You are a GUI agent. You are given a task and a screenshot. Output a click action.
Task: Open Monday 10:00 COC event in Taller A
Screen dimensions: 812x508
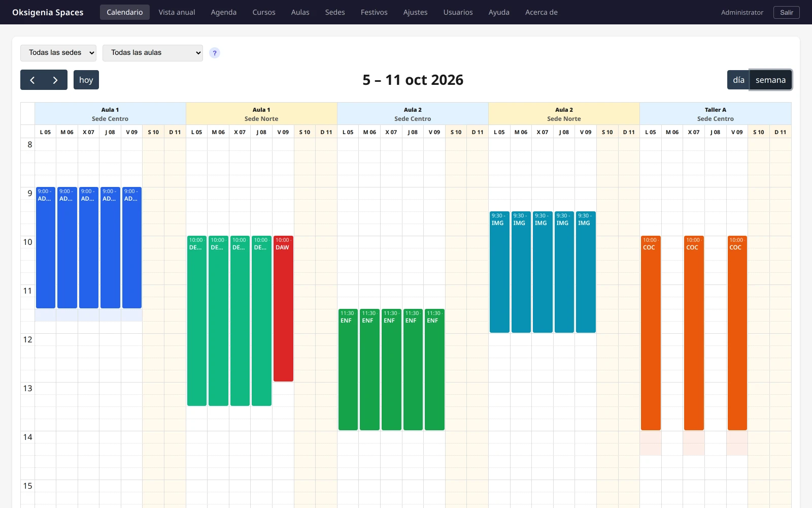point(651,333)
